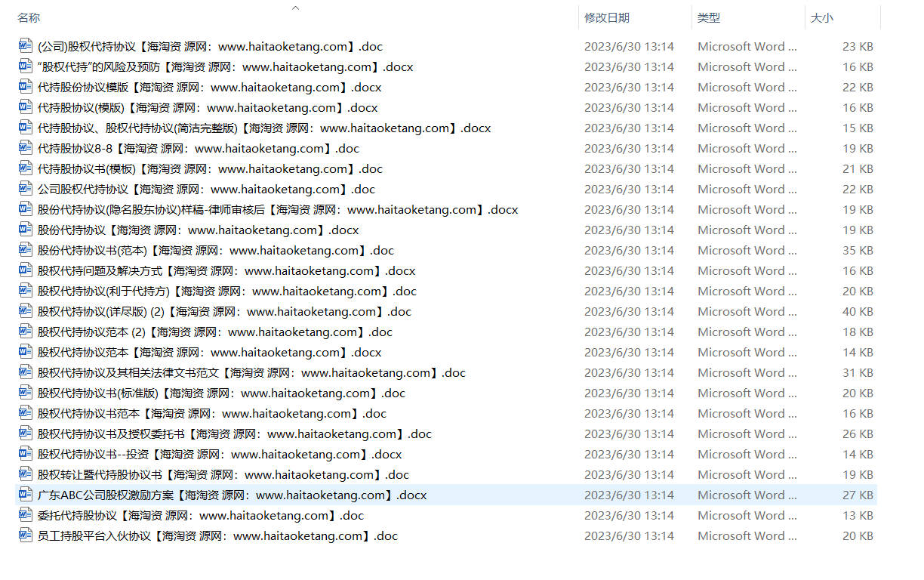924x580 pixels.
Task: Click the icon of 公司股权代持协议 .doc file
Action: click(x=25, y=189)
